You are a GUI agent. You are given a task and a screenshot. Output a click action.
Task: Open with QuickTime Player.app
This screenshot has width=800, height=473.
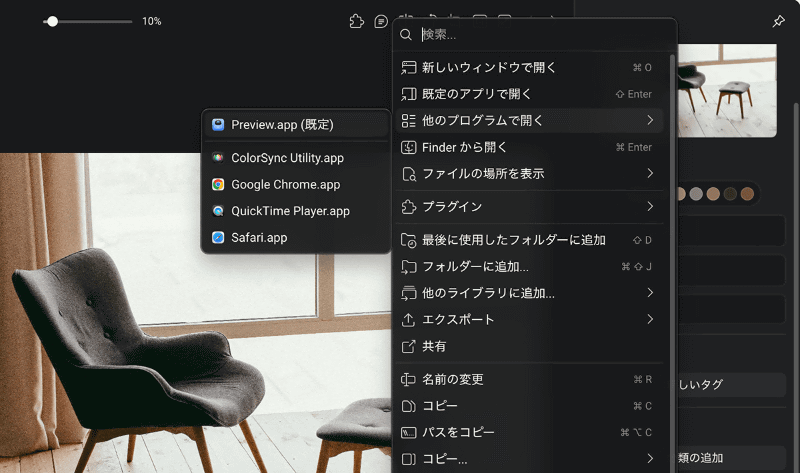296,211
